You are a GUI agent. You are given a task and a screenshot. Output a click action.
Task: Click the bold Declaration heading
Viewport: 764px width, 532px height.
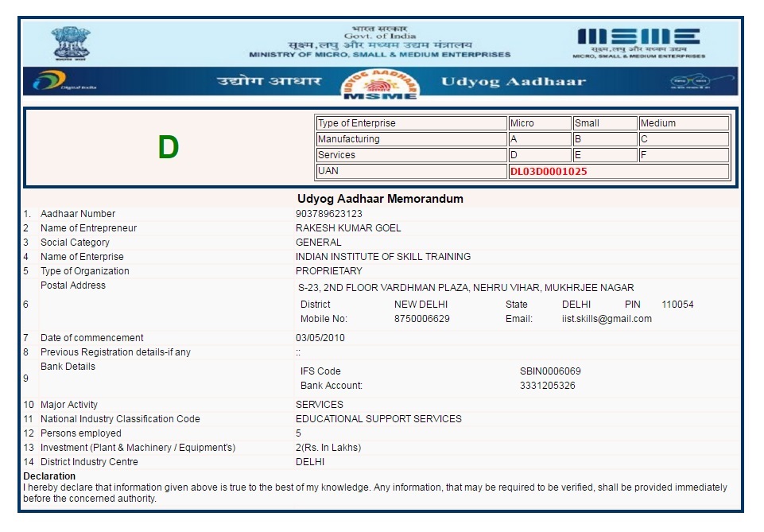49,476
